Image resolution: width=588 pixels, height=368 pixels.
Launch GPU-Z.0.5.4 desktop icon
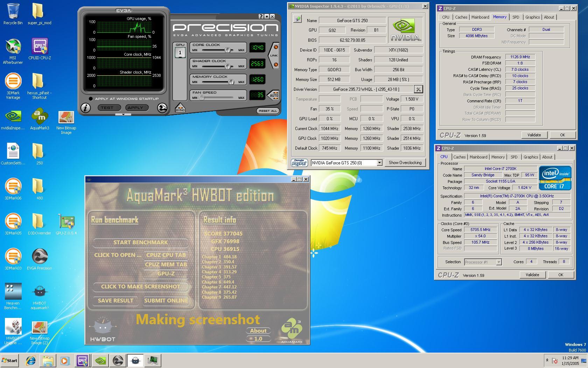[66, 224]
